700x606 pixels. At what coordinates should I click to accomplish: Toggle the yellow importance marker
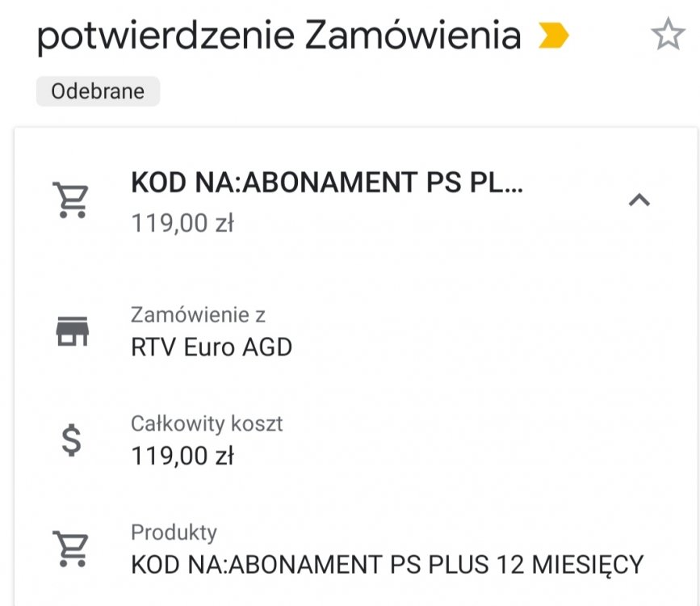point(553,36)
